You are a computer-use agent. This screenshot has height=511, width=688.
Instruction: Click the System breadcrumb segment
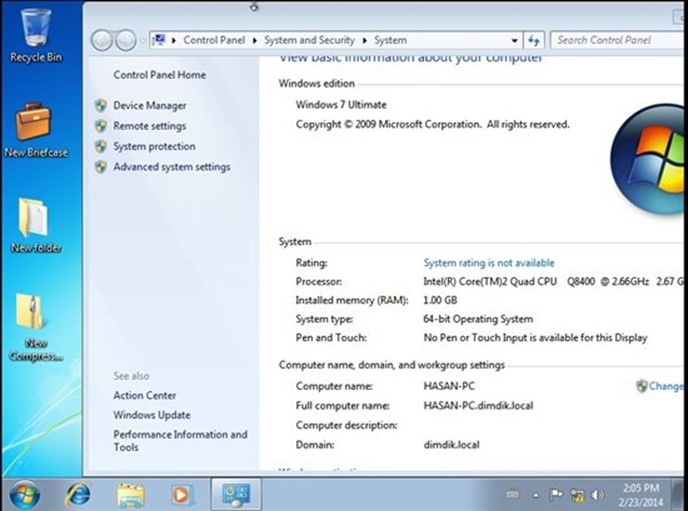click(390, 40)
